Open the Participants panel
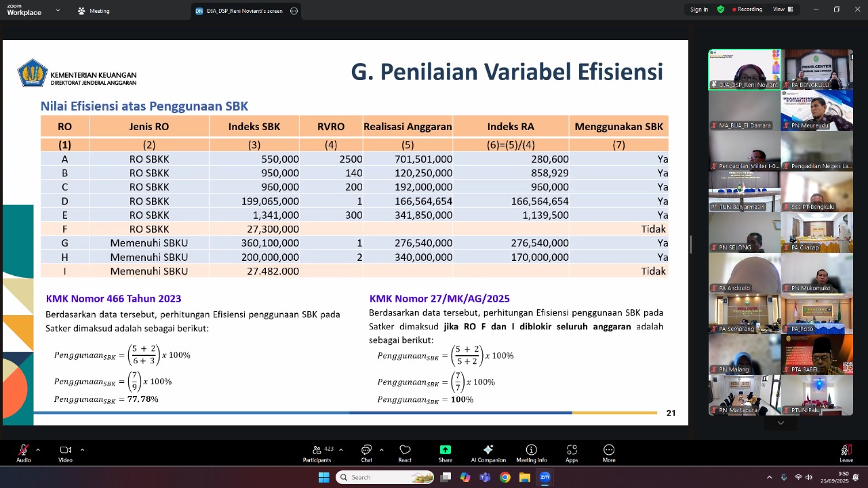Image resolution: width=868 pixels, height=488 pixels. pos(317,452)
